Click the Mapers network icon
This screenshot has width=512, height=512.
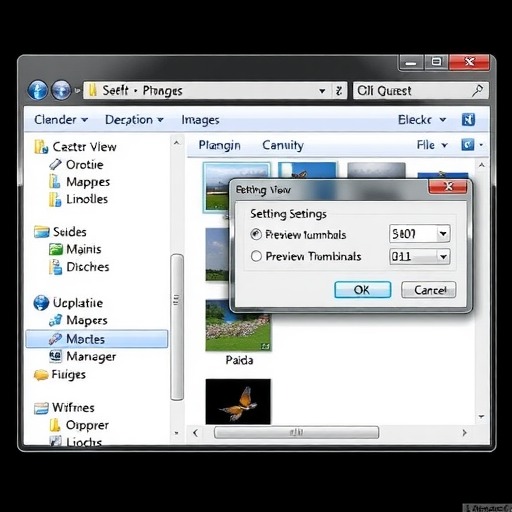tap(55, 320)
